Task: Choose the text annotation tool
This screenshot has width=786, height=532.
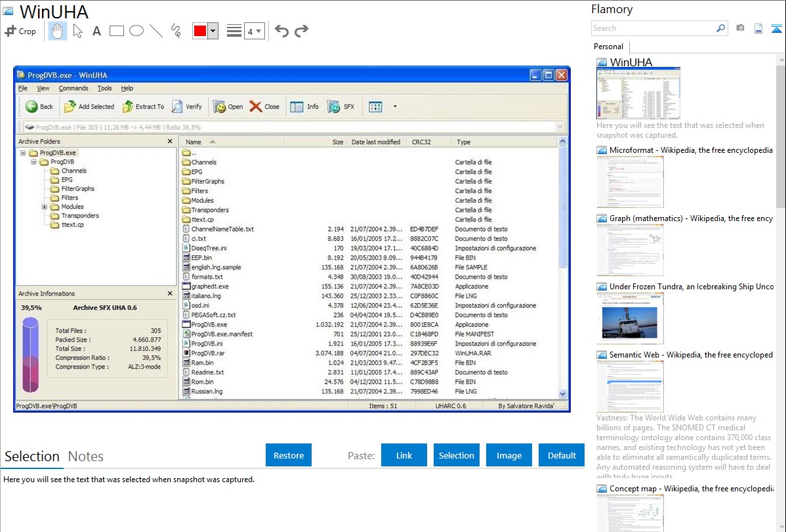Action: (x=96, y=31)
